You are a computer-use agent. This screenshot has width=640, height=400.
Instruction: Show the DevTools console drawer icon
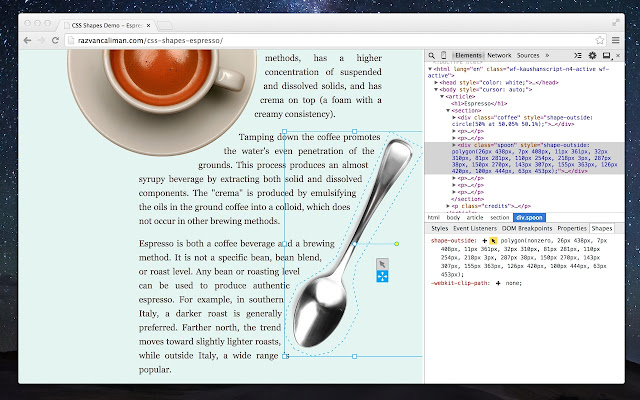[578, 55]
